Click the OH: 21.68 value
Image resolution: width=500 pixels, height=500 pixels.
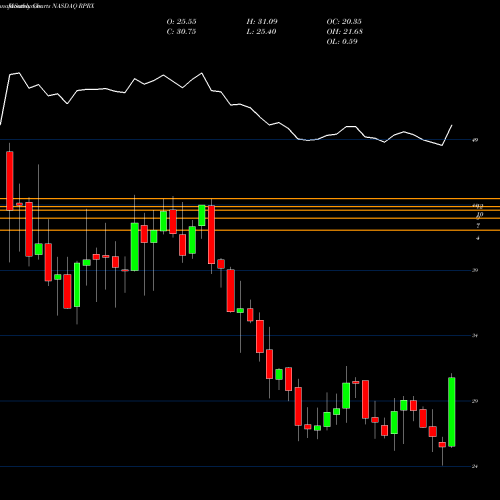coord(345,32)
